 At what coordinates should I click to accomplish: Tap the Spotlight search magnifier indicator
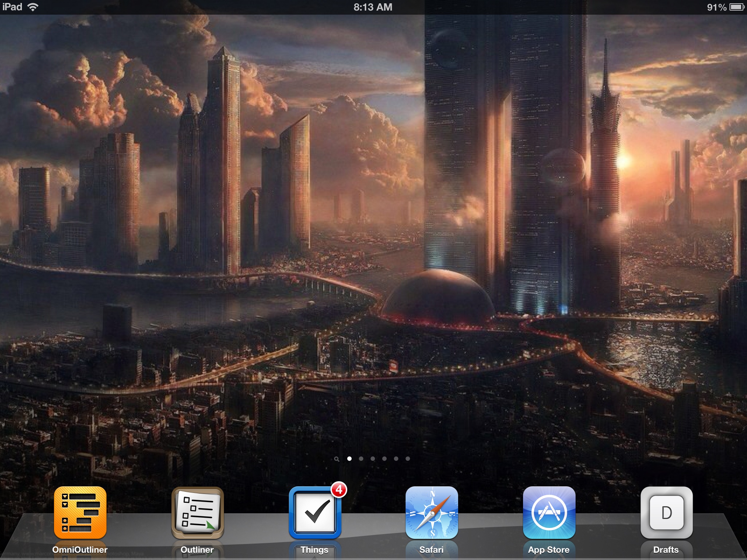[x=337, y=459]
